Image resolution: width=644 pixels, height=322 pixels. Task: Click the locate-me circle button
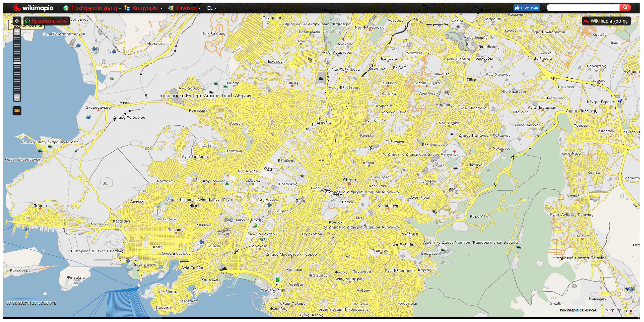click(17, 21)
